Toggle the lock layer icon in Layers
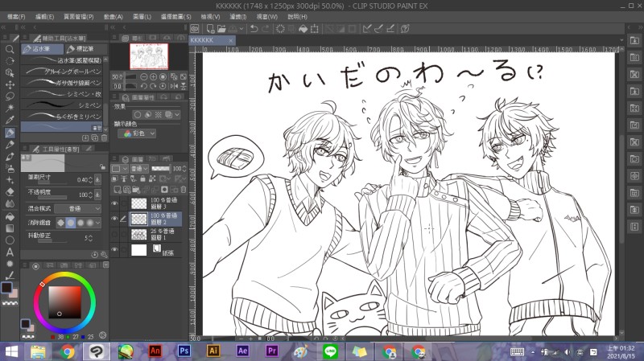This screenshot has height=361, width=644. click(142, 178)
